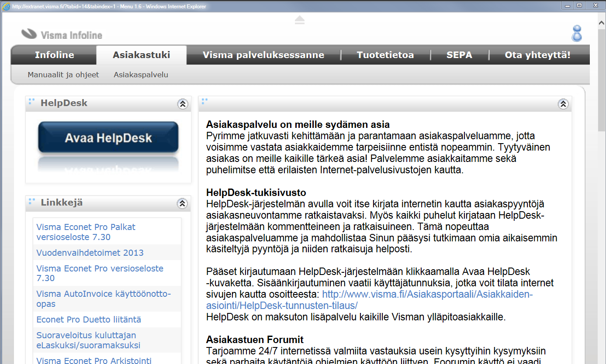Click the 'HelpDesk-tukisivusto' heading
The image size is (606, 364).
coord(256,192)
